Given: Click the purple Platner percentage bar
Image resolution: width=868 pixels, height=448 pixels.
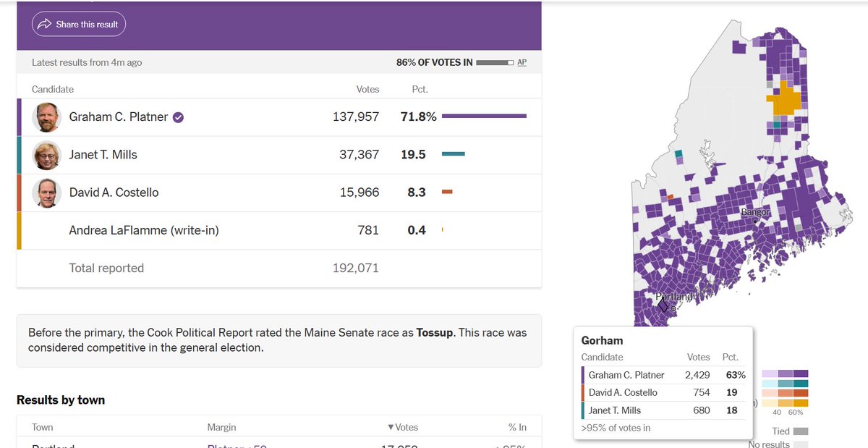Looking at the screenshot, I should [484, 116].
